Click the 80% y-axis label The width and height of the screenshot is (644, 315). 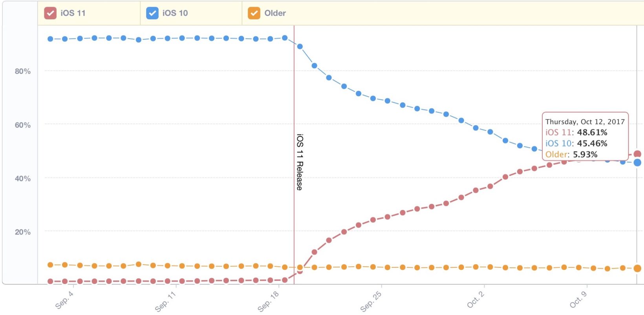click(23, 71)
